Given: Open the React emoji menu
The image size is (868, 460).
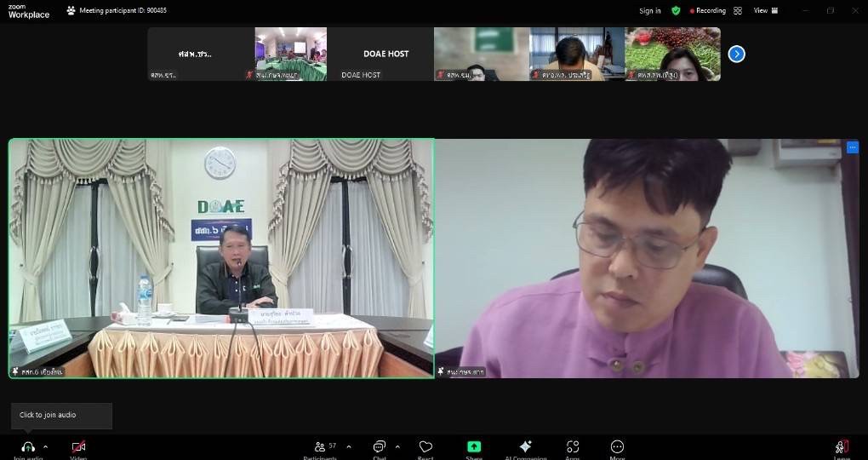Looking at the screenshot, I should point(425,447).
